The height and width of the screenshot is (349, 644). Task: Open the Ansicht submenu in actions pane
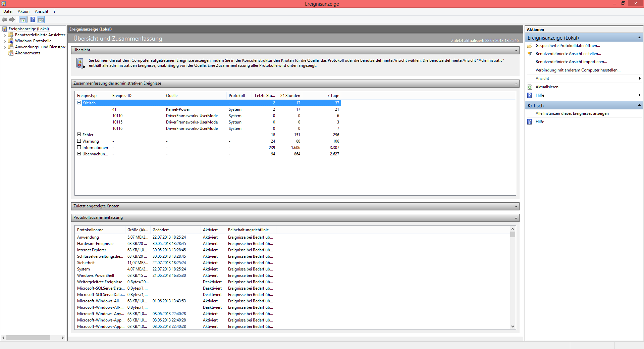tap(584, 79)
